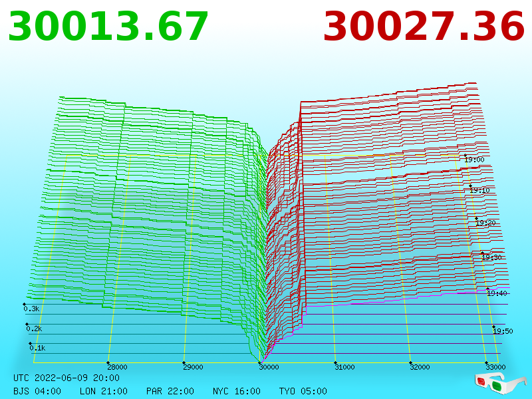The height and width of the screenshot is (399, 532).
Task: Click the 28000 price axis label
Action: [117, 367]
